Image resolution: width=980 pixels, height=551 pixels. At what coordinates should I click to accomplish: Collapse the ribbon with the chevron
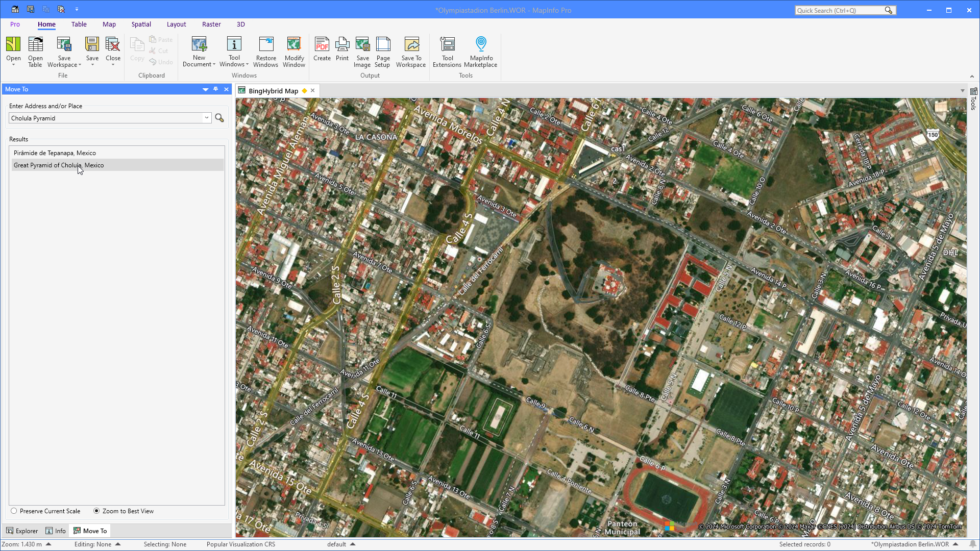click(x=972, y=77)
